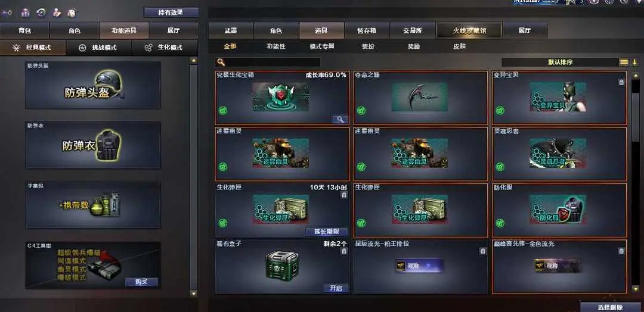Click the magnifier icon on 究极生化宝箱 card
644x312 pixels.
(340, 119)
